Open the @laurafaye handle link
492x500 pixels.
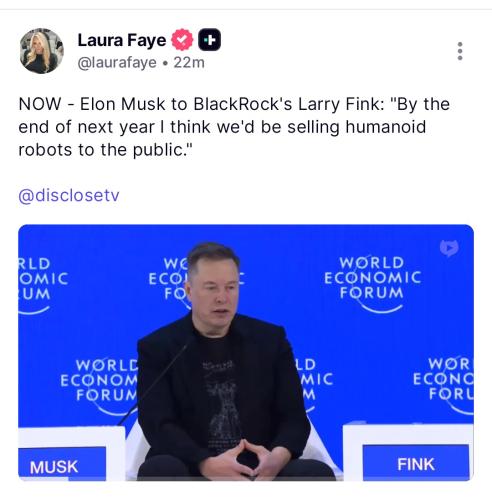tap(117, 63)
